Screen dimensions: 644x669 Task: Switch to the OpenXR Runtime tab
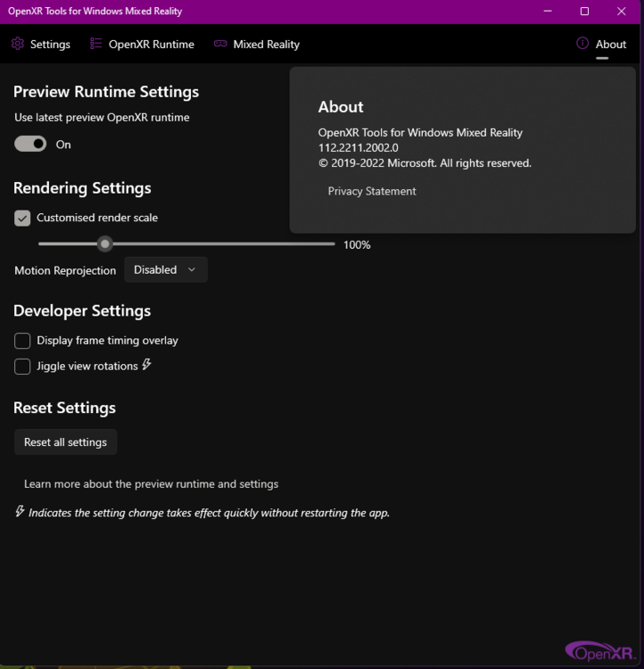point(151,44)
